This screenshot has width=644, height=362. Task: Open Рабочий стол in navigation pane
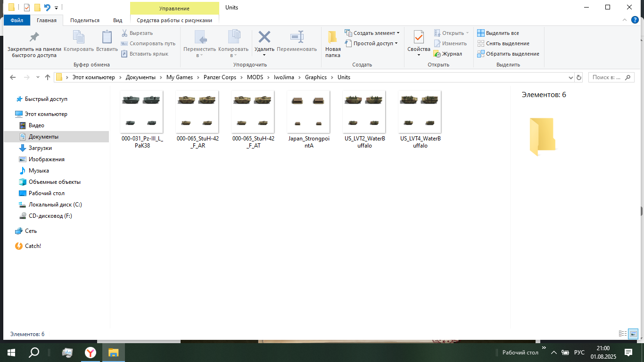(x=46, y=193)
